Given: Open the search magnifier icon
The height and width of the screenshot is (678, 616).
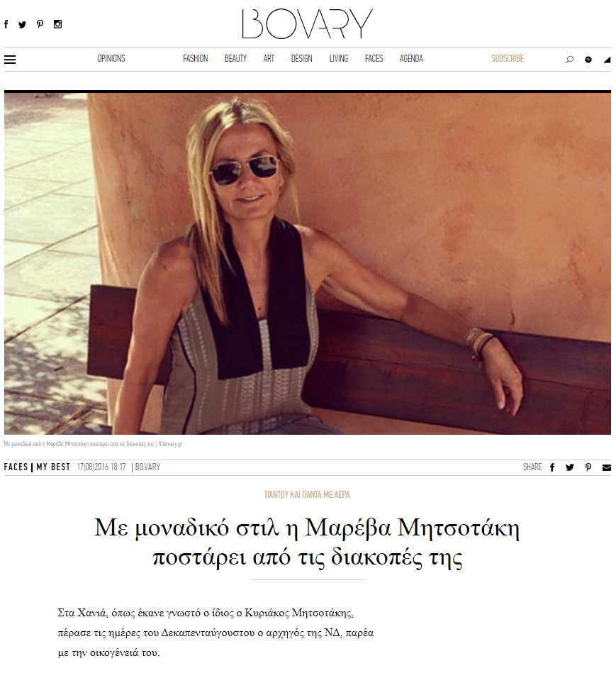Looking at the screenshot, I should 569,60.
